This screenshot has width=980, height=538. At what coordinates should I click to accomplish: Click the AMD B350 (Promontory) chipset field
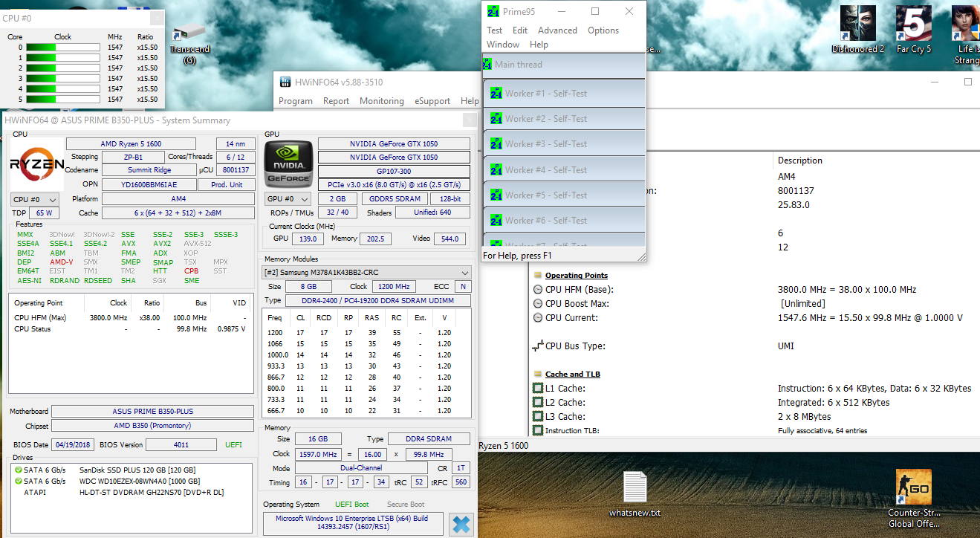(152, 426)
